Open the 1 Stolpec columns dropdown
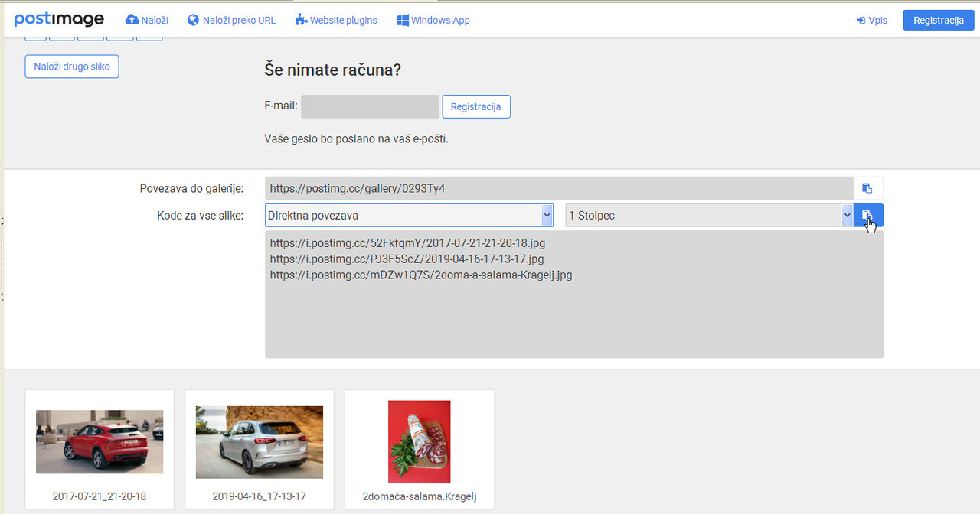The image size is (980, 514). click(709, 216)
